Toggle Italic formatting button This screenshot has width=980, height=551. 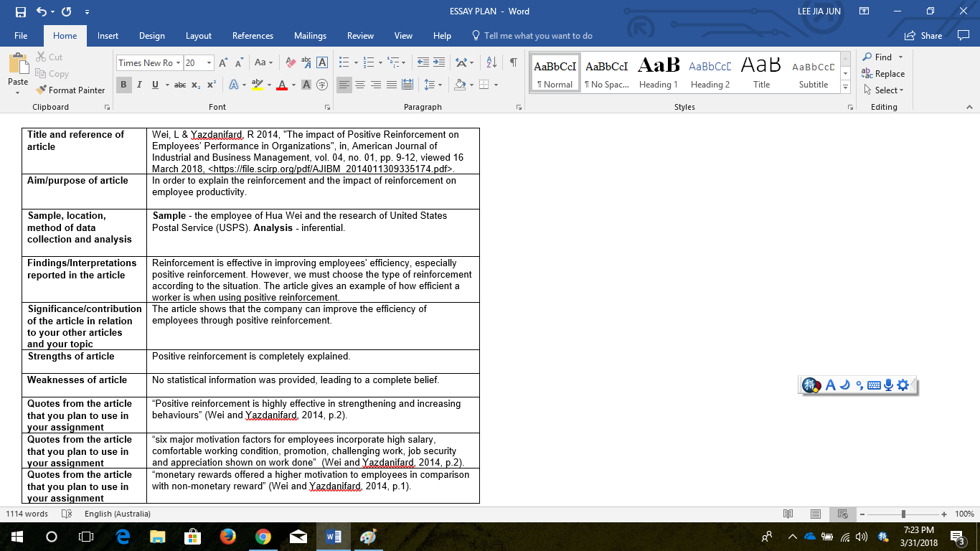click(139, 85)
